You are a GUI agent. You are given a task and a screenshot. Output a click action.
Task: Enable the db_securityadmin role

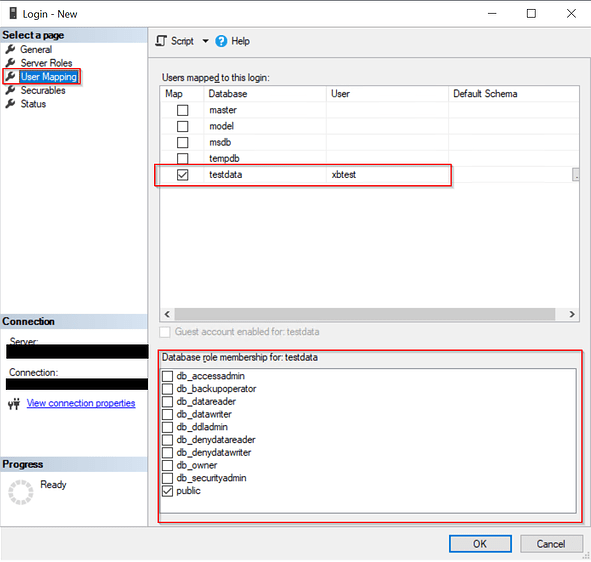167,479
